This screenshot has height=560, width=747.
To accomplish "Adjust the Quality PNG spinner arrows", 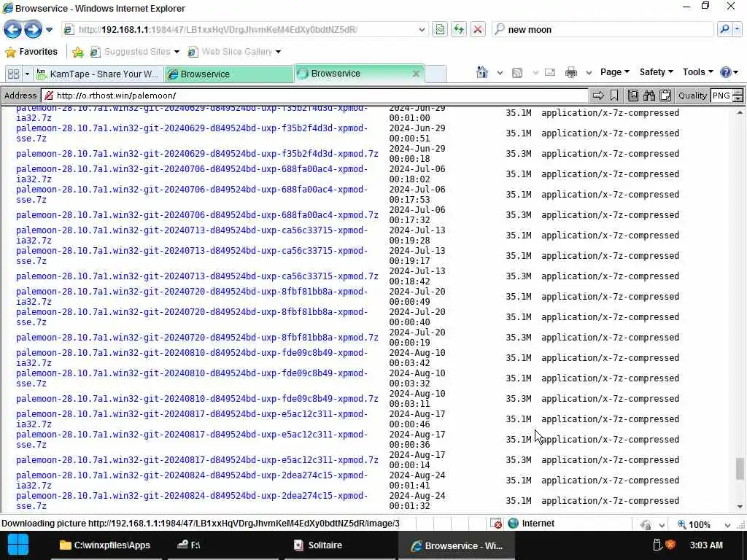I will [738, 96].
